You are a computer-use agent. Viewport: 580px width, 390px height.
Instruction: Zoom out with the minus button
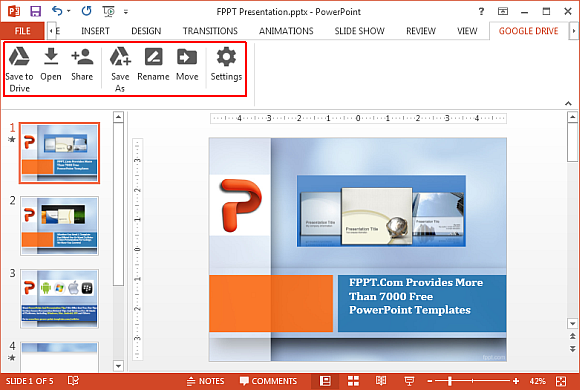pos(429,381)
